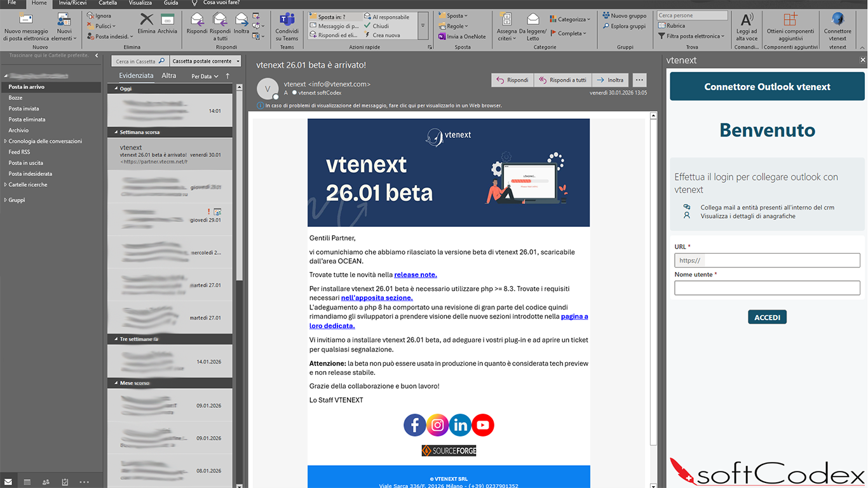Select the Chiudi quick action checkmark
Image resolution: width=868 pixels, height=488 pixels.
pyautogui.click(x=368, y=26)
